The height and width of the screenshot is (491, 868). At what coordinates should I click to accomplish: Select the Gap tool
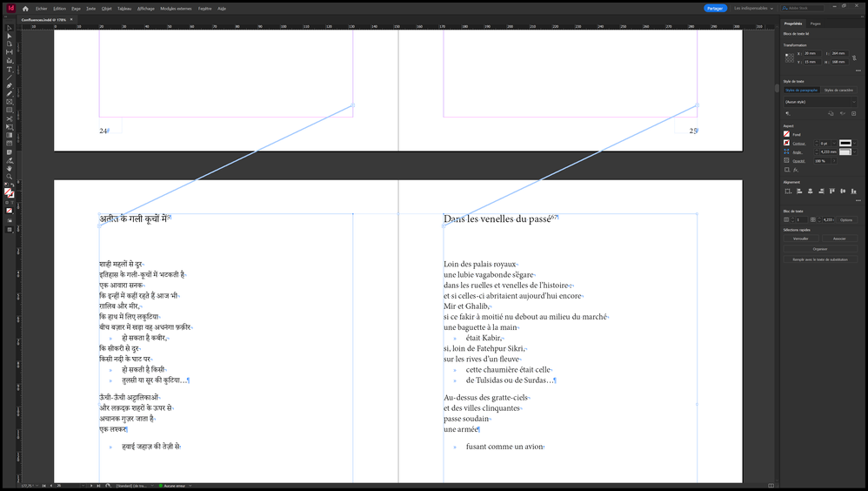(x=10, y=52)
